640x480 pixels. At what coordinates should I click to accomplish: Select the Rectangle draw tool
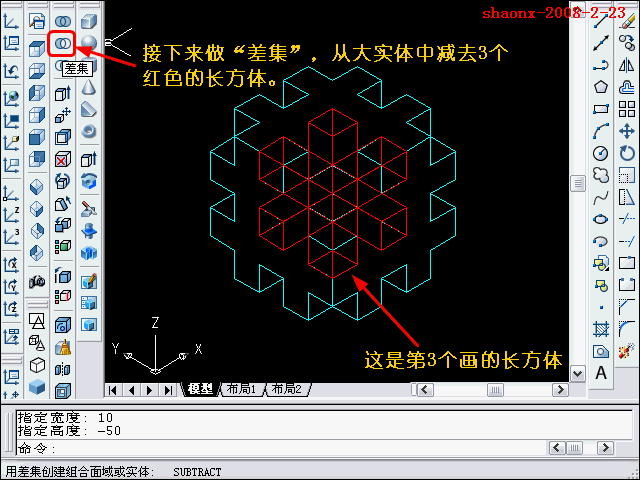(601, 109)
